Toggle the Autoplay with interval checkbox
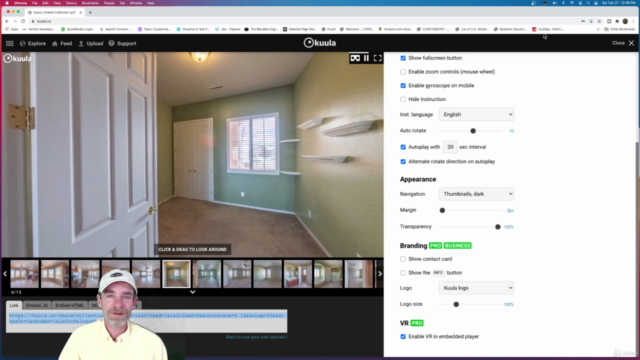Image resolution: width=640 pixels, height=360 pixels. pos(403,147)
